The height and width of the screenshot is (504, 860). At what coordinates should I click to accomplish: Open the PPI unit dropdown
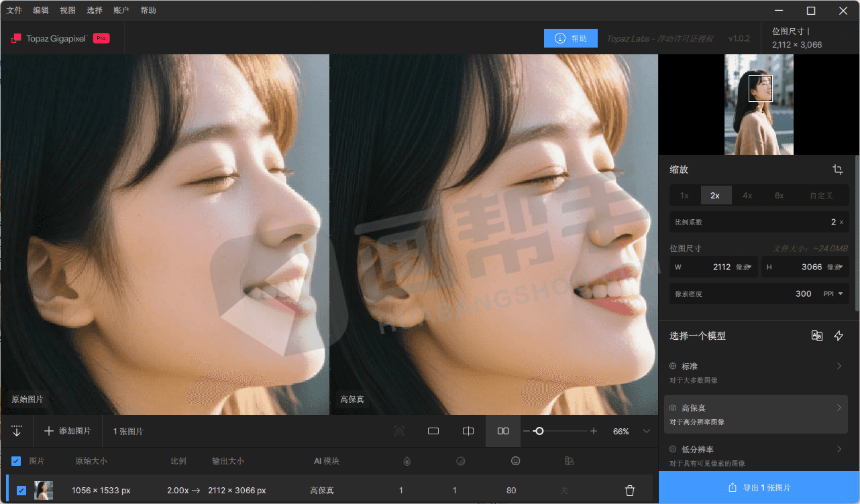pos(832,294)
